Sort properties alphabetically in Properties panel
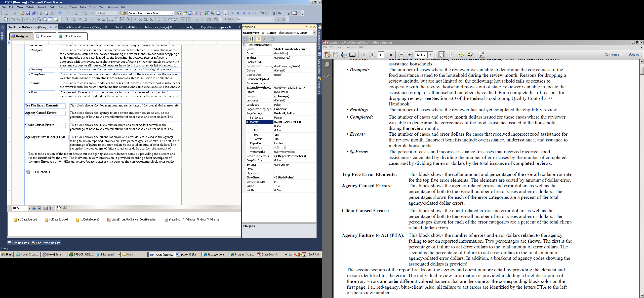Screen dimensions: 644x298 (x=251, y=39)
